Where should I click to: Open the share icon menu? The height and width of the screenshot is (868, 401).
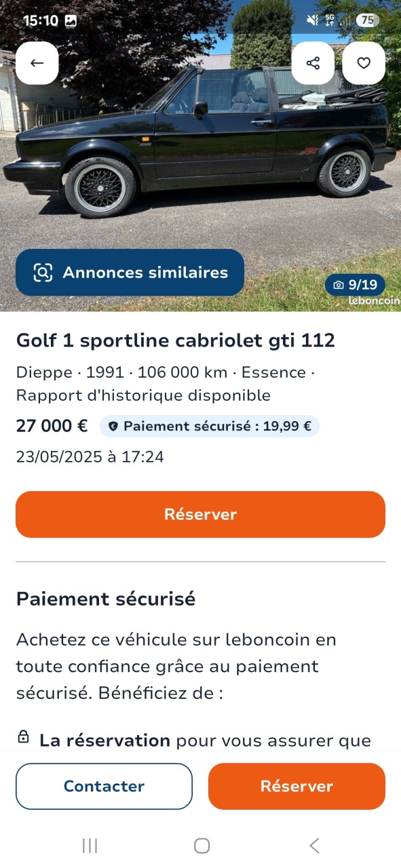coord(313,63)
